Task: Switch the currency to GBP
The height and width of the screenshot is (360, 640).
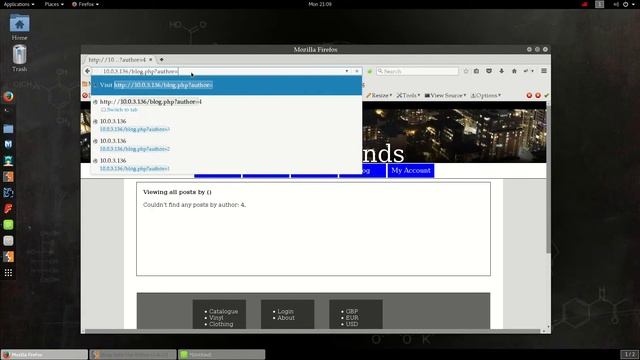Action: [352, 311]
